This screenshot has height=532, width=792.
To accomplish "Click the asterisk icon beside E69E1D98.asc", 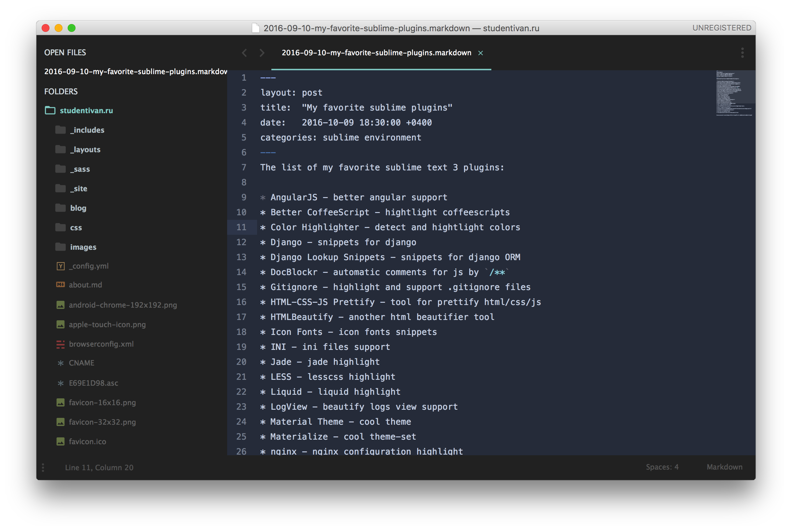I will [61, 383].
